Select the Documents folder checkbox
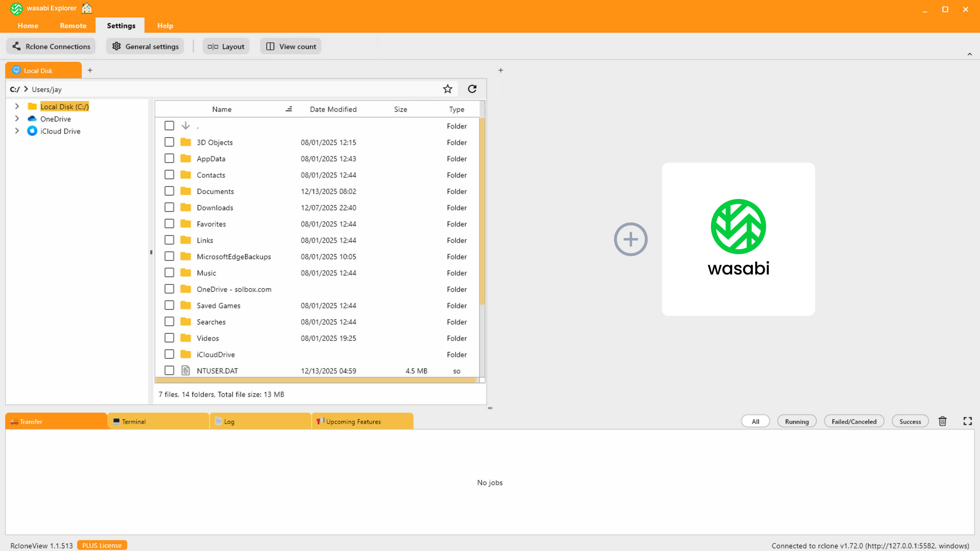This screenshot has height=551, width=980. click(169, 191)
